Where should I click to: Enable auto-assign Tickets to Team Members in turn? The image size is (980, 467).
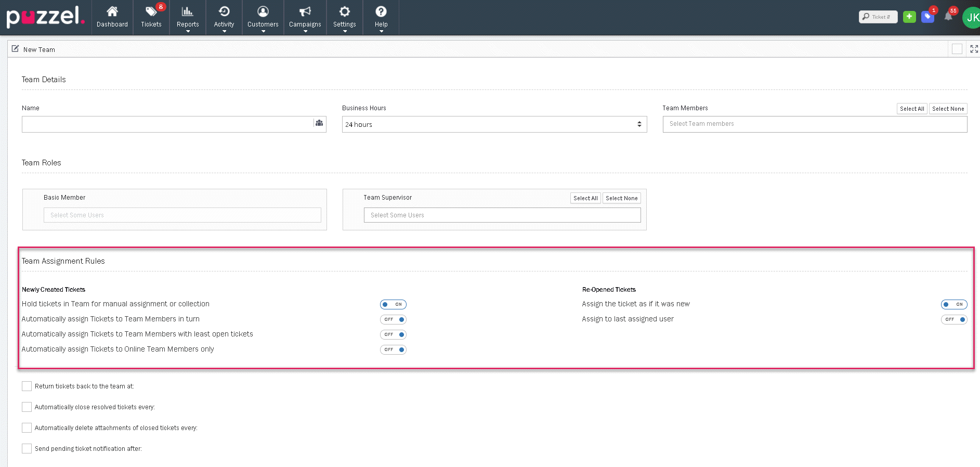[393, 319]
